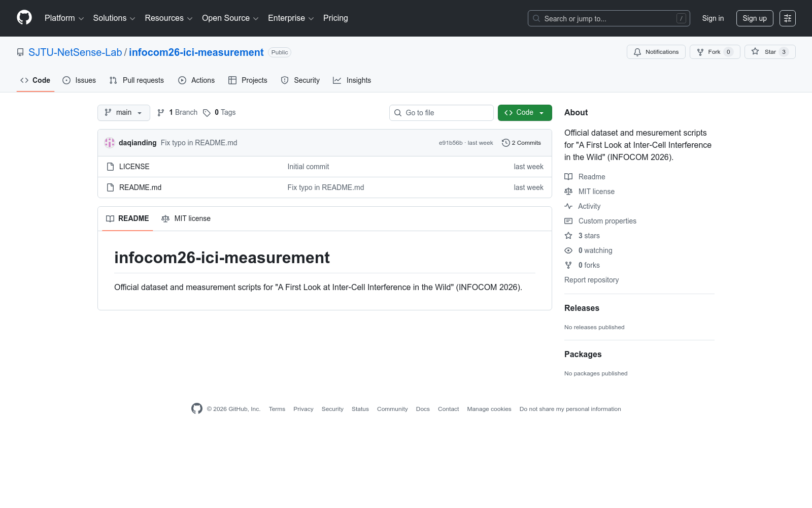Click Sign in

point(713,18)
